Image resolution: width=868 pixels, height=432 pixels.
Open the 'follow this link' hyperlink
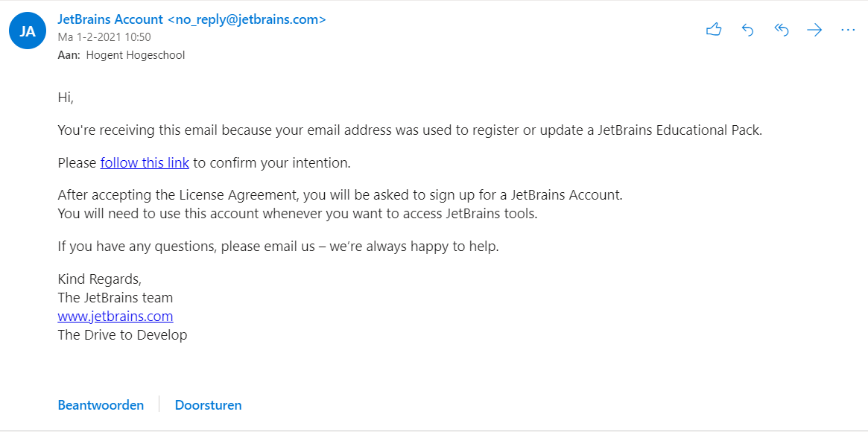pos(145,163)
